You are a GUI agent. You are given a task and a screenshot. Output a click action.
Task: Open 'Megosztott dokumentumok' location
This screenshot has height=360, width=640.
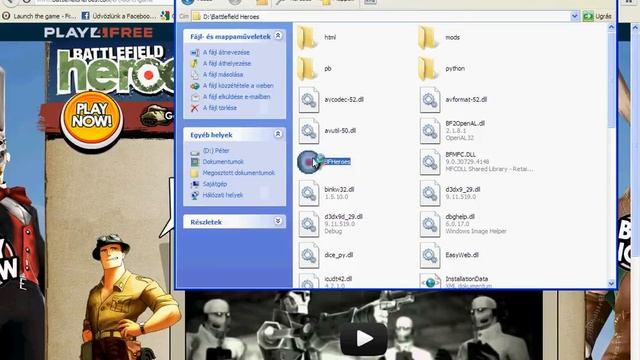(239, 173)
